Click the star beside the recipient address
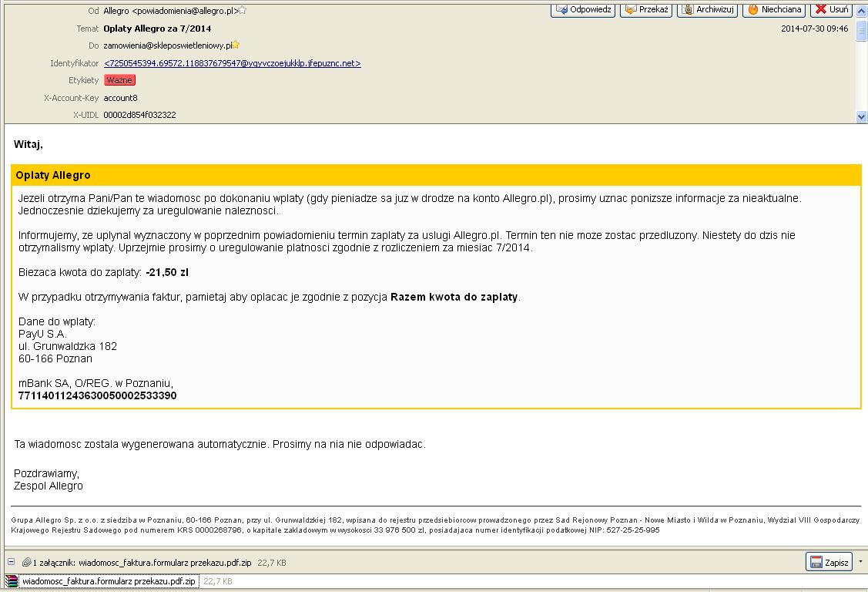 pyautogui.click(x=236, y=45)
